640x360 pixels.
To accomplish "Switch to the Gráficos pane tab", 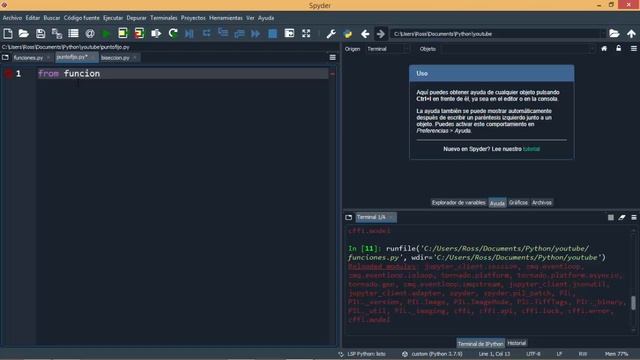I will (518, 203).
